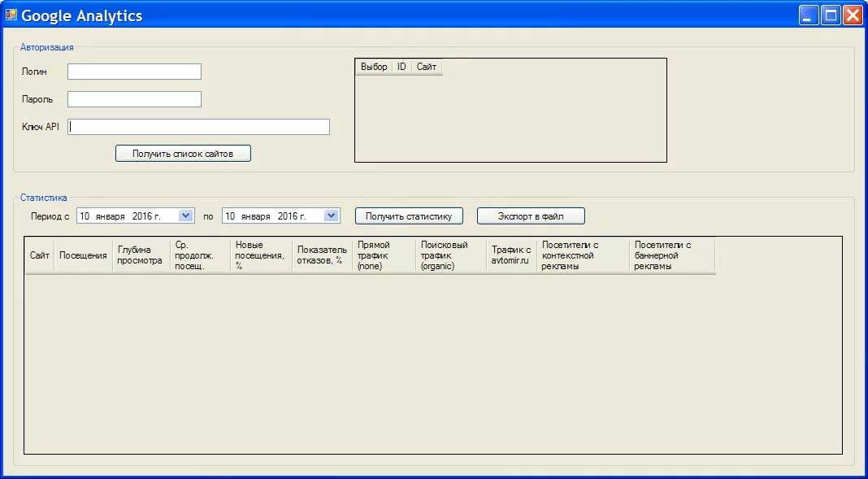The height and width of the screenshot is (479, 868).
Task: Click Посетители с баннерной рекламы column header
Action: point(673,255)
